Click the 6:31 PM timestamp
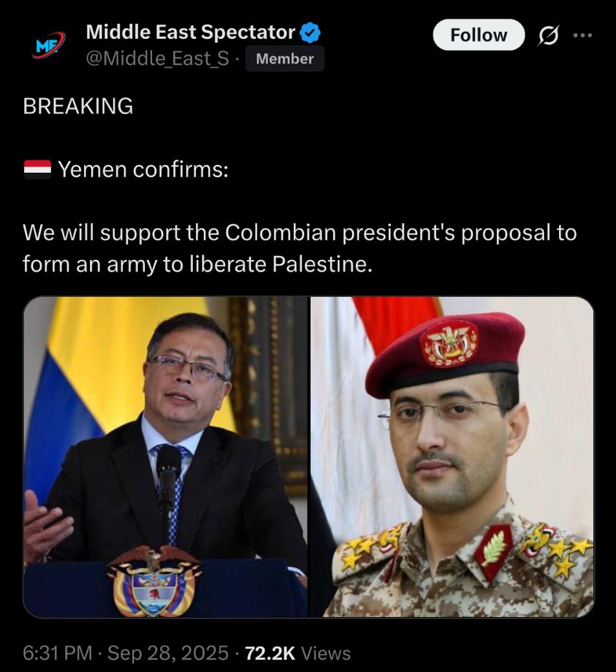This screenshot has width=616, height=672. point(58,653)
